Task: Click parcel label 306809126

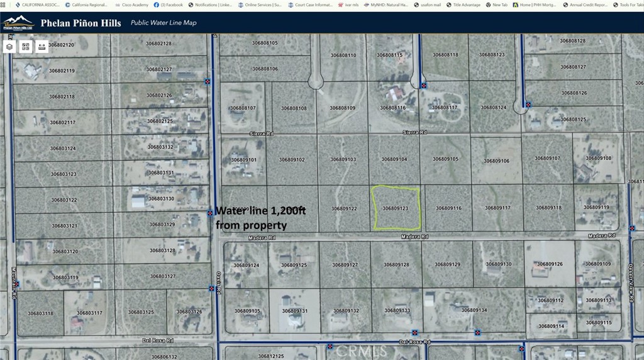Action: click(x=550, y=264)
